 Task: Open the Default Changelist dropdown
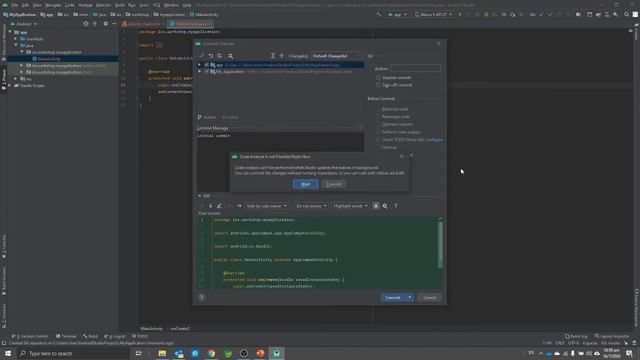coord(336,56)
